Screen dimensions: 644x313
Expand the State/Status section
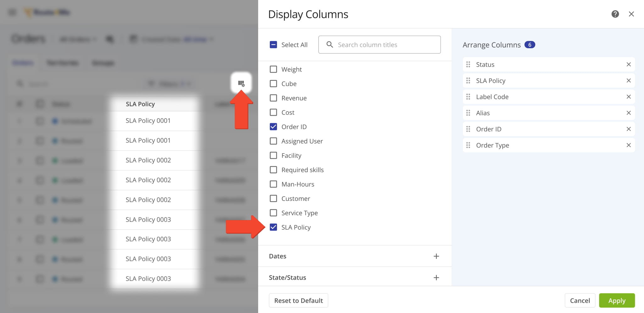click(x=436, y=277)
